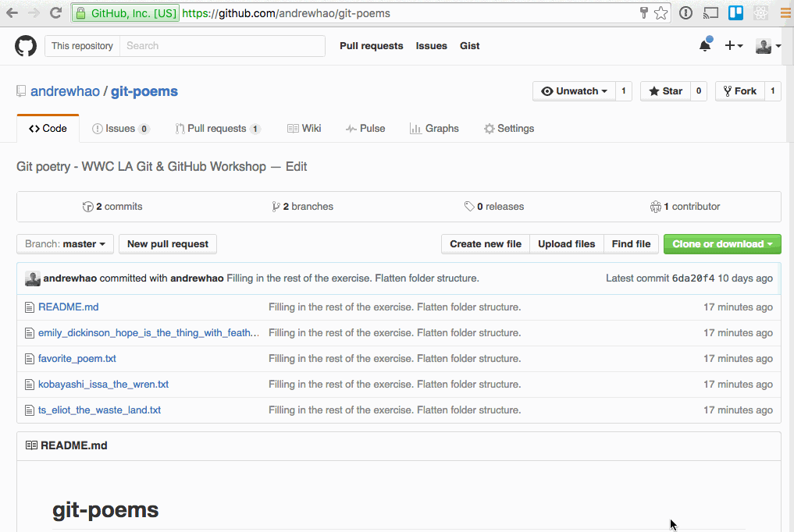Click Upload files button
Screen dimensions: 794x532
tap(567, 243)
